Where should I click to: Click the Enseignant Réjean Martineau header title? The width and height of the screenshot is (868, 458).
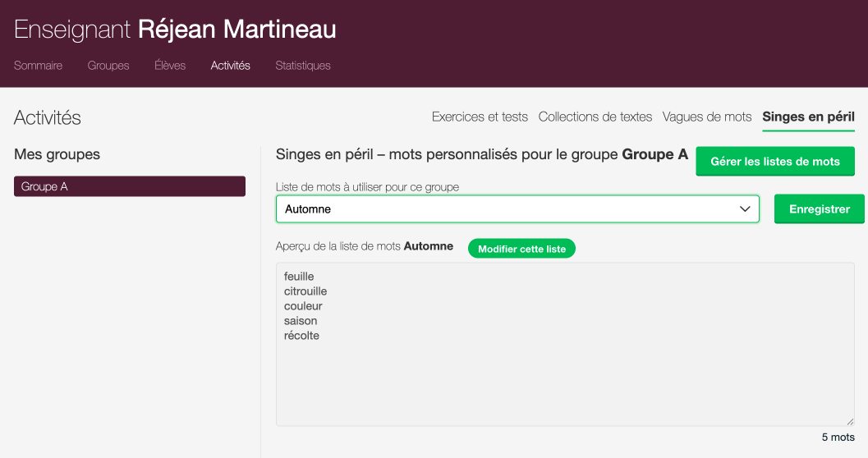tap(175, 30)
